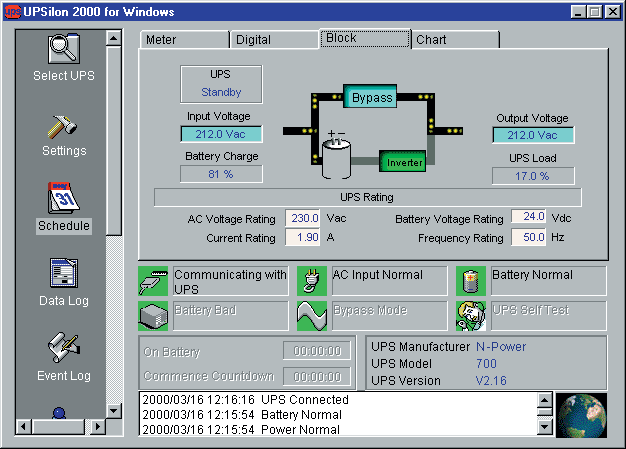Click the AC Input Normal plug icon

pos(312,281)
